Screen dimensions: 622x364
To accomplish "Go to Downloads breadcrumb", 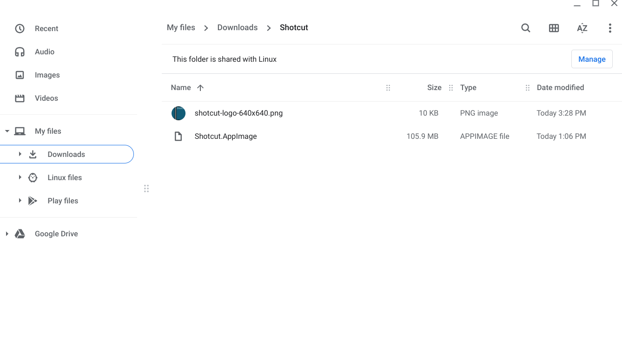I will 238,27.
